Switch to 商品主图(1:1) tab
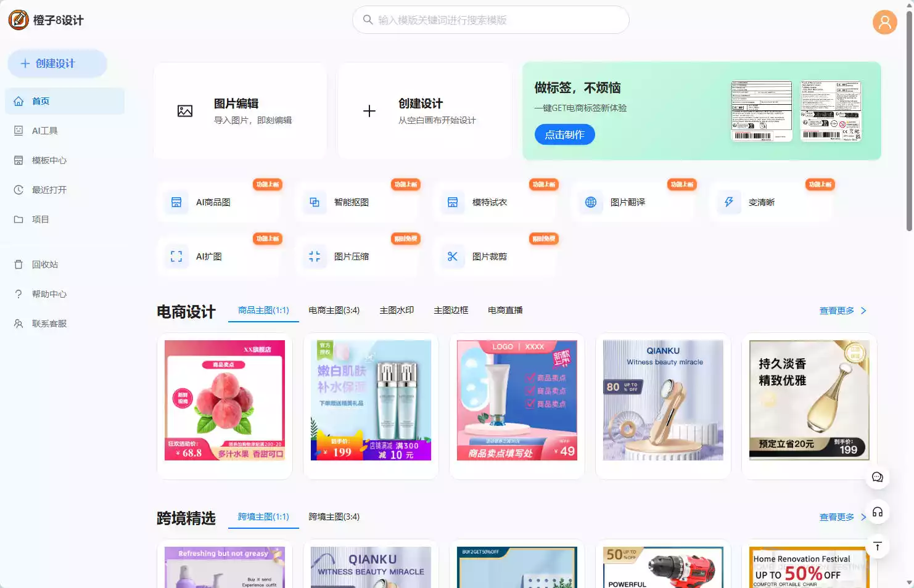 pos(263,310)
